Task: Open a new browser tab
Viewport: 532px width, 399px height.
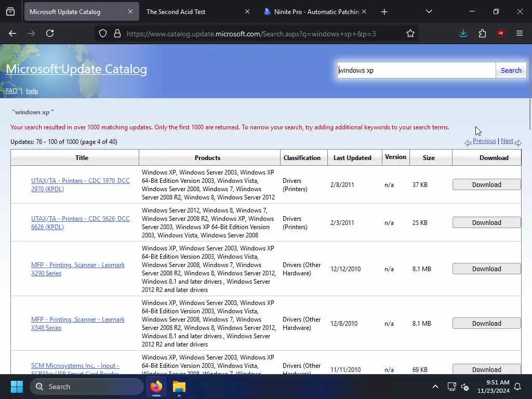Action: [x=384, y=12]
